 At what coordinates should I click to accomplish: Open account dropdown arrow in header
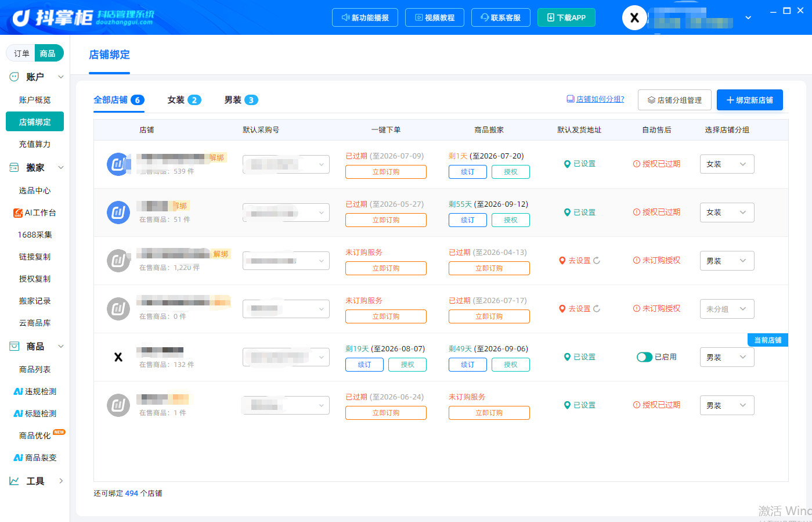point(748,17)
